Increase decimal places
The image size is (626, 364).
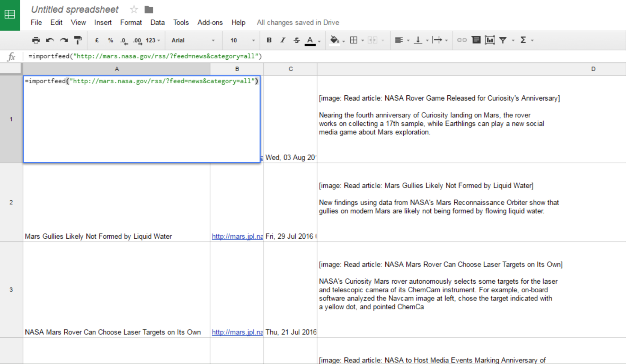137,41
